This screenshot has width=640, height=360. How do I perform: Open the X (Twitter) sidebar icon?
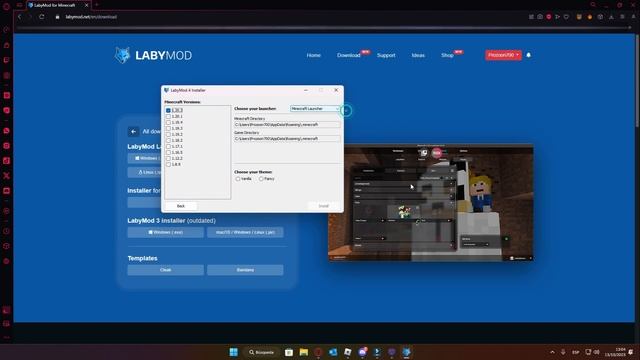[x=6, y=176]
